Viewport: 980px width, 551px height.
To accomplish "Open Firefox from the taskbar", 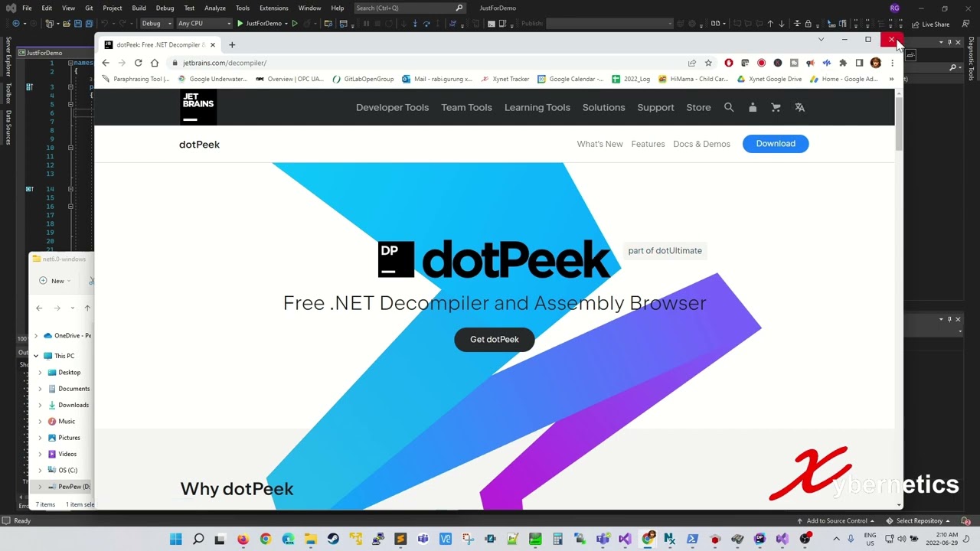I will pyautogui.click(x=243, y=540).
